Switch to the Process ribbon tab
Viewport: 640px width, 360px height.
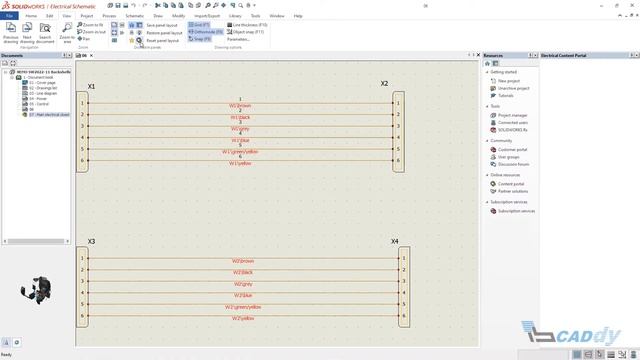point(109,16)
